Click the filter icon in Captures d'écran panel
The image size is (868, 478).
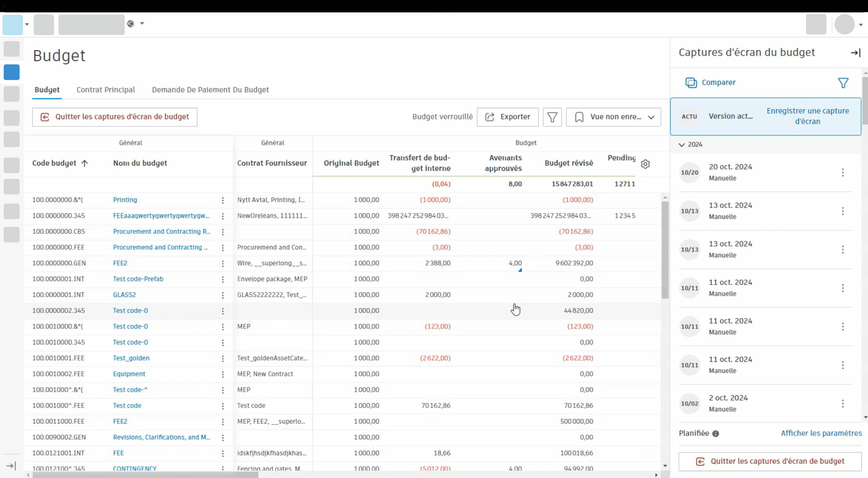tap(843, 82)
